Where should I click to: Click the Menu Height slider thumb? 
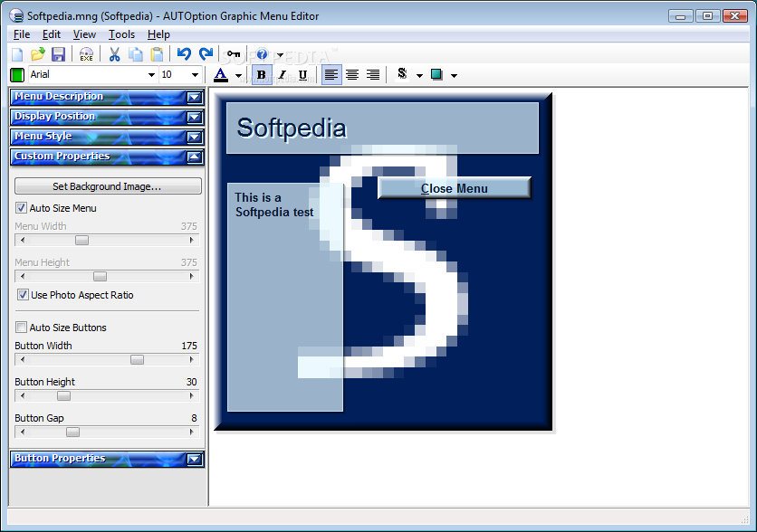coord(100,276)
